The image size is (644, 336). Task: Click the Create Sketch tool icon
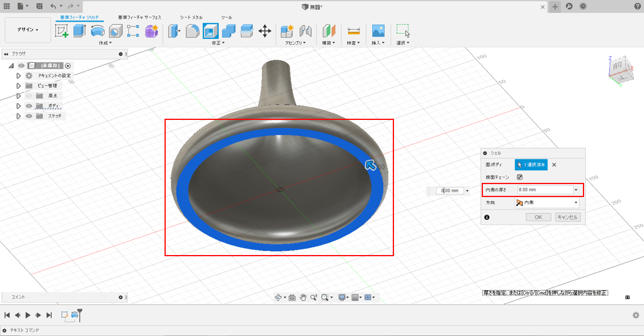pyautogui.click(x=61, y=31)
